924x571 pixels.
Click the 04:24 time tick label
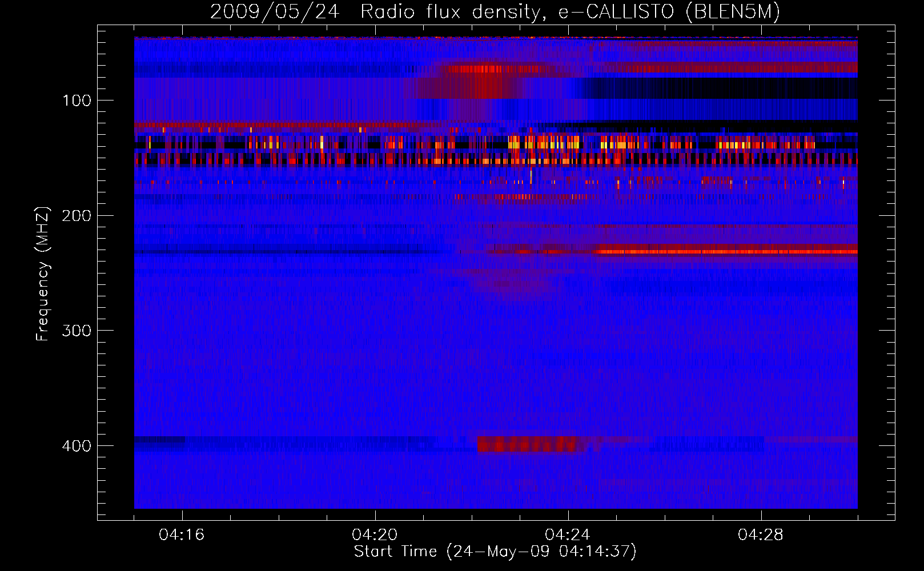point(568,535)
